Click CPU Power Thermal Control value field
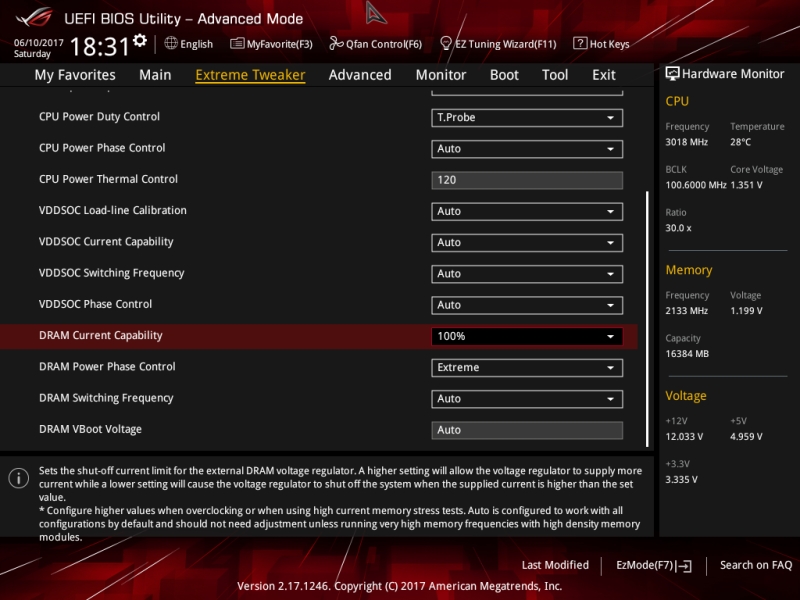The height and width of the screenshot is (600, 800). click(x=527, y=180)
